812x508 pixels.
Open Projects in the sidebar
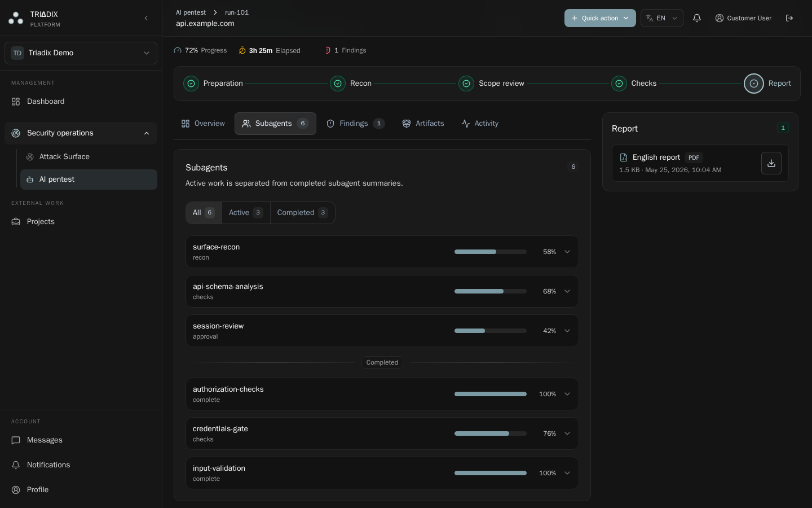click(x=81, y=222)
